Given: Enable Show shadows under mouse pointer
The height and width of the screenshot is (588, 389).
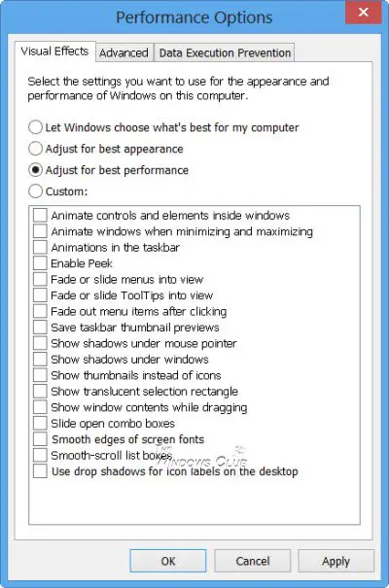Looking at the screenshot, I should 40,343.
